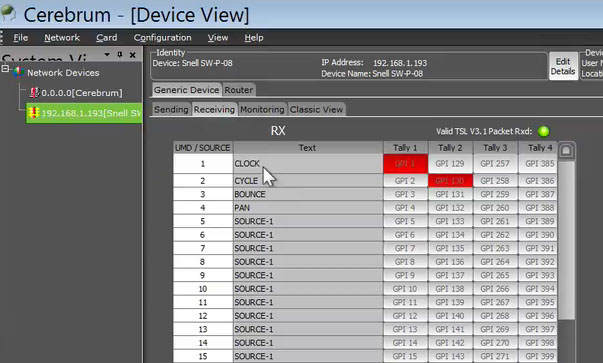Click the GPI 394 tally cell
The width and height of the screenshot is (603, 363).
click(538, 289)
